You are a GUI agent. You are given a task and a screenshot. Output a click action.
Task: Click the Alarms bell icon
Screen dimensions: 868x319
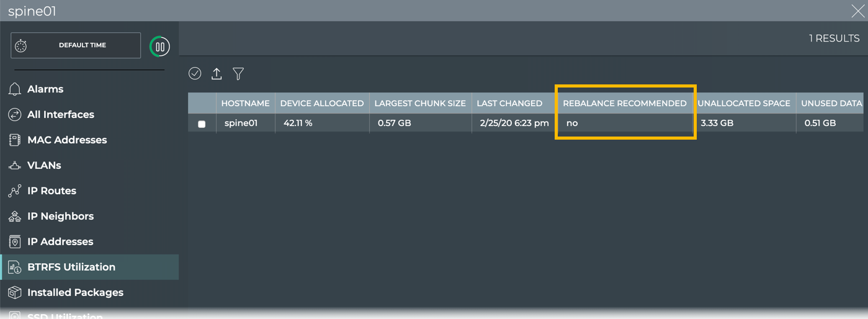click(x=15, y=89)
